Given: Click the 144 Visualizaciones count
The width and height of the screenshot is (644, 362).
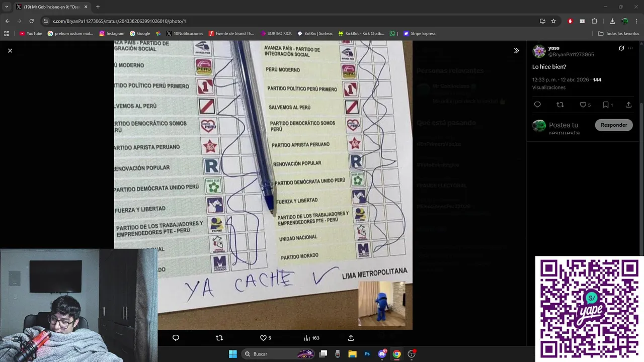Looking at the screenshot, I should tap(567, 83).
